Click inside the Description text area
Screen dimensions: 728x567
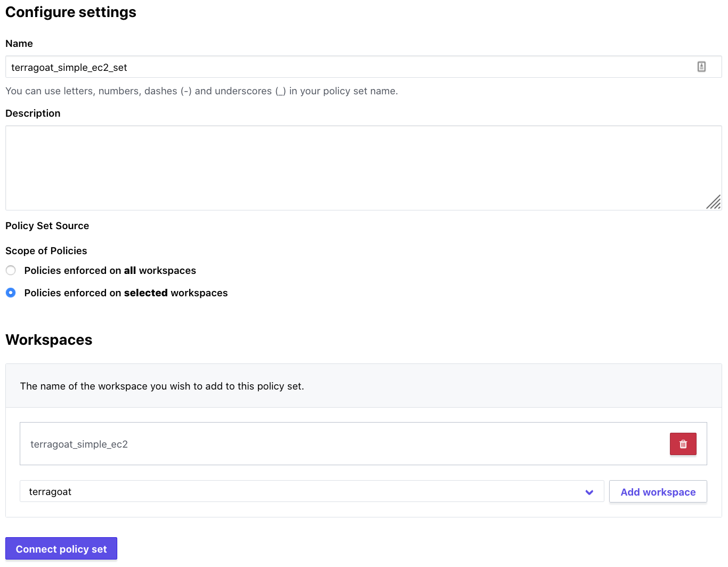pyautogui.click(x=363, y=168)
